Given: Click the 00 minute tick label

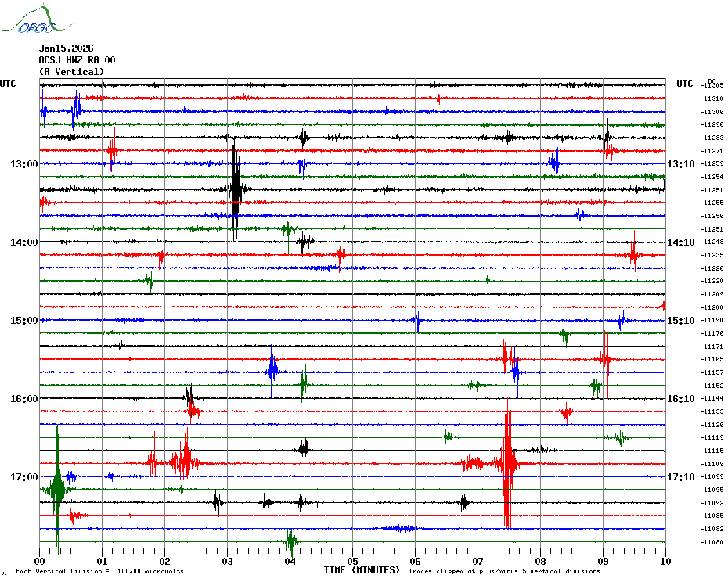Looking at the screenshot, I should [x=39, y=561].
